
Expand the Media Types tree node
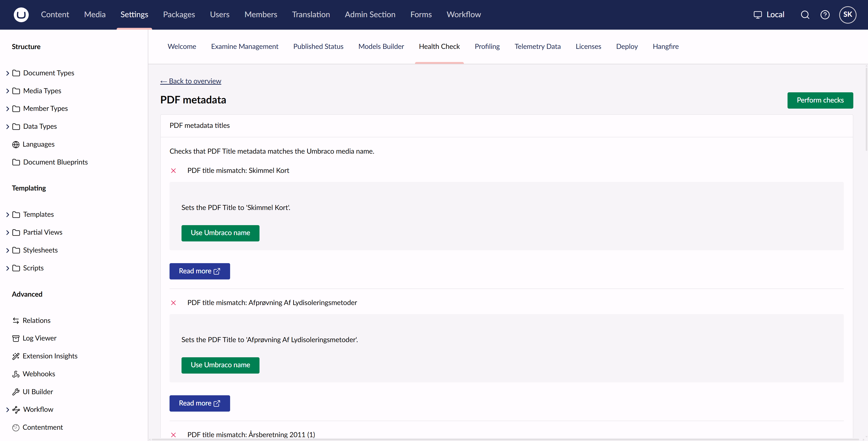click(7, 91)
